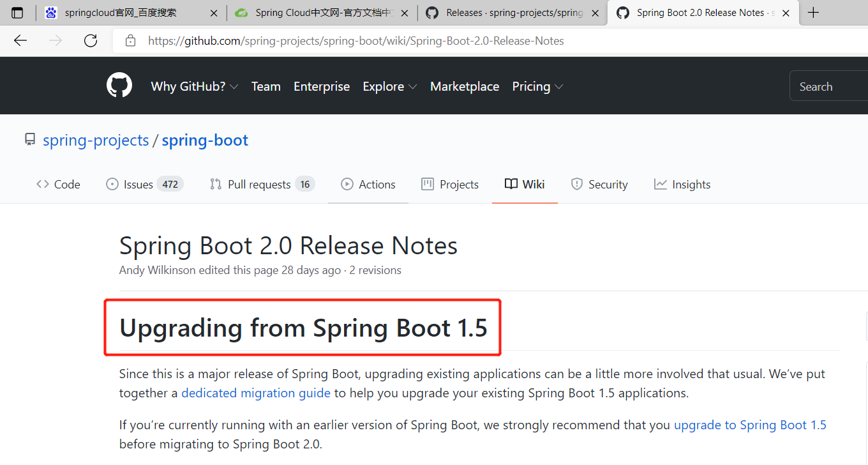Image resolution: width=868 pixels, height=465 pixels.
Task: Open spring-projects organization link
Action: click(96, 140)
